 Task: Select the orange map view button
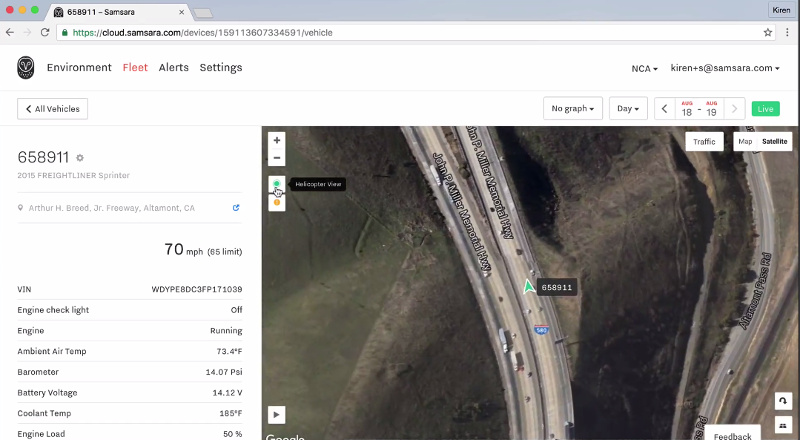[277, 202]
